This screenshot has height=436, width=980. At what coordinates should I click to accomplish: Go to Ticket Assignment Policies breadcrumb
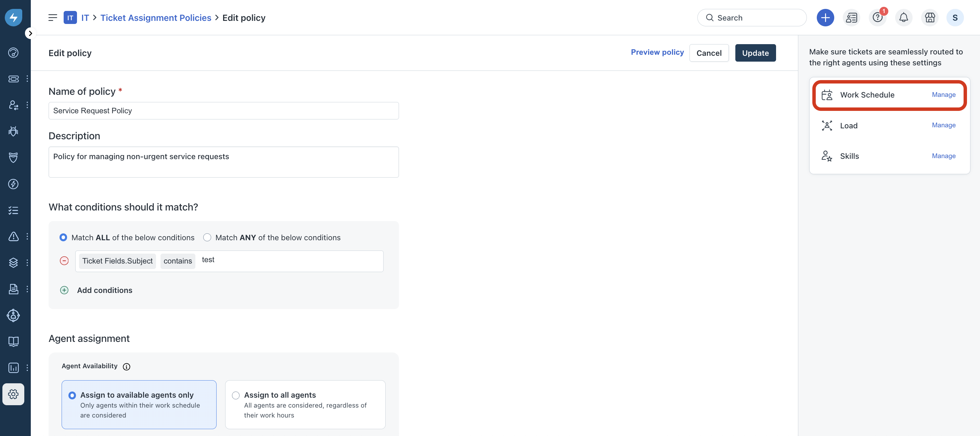[156, 18]
